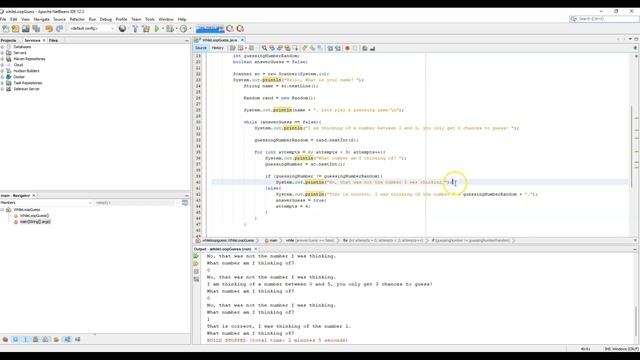The image size is (640, 360).
Task: Click the Stop icon in the Output gutter
Action: (196, 271)
